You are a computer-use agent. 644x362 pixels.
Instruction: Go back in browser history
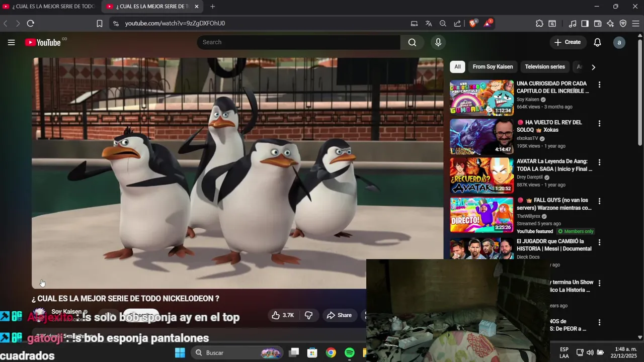[x=6, y=23]
